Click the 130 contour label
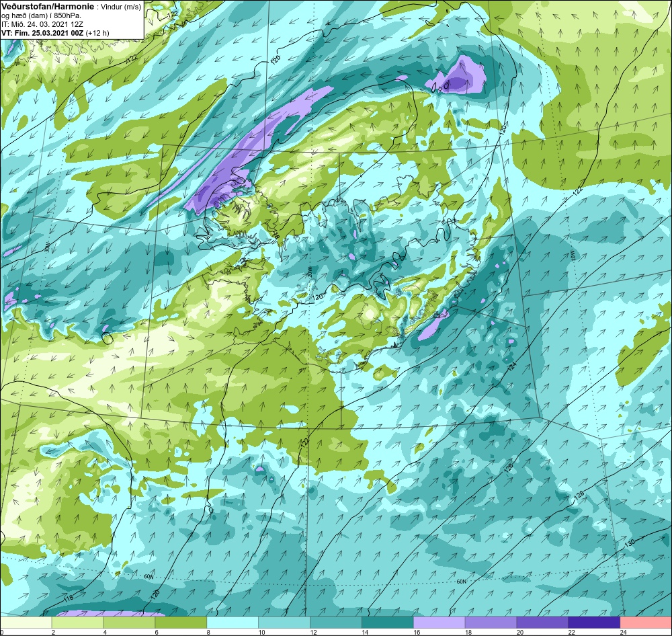The height and width of the screenshot is (636, 672). coord(630,543)
